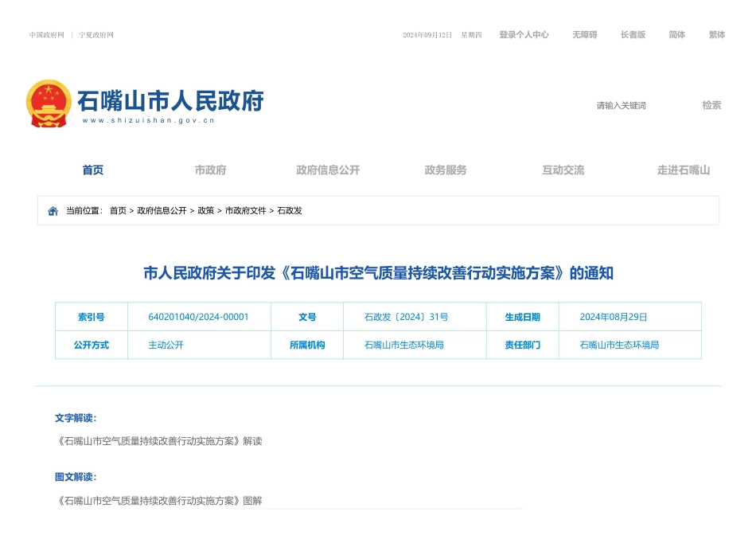
Task: Select the 政府信息公开 menu item
Action: [x=328, y=170]
